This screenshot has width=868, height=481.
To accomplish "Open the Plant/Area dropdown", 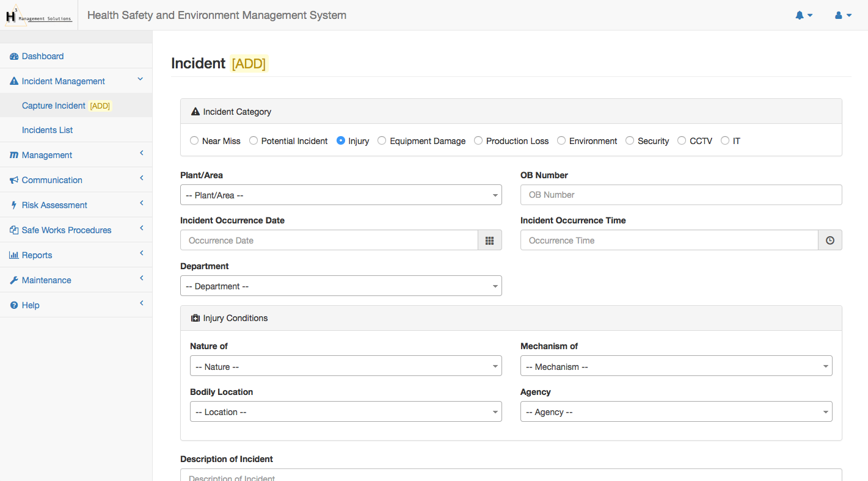I will pyautogui.click(x=341, y=195).
